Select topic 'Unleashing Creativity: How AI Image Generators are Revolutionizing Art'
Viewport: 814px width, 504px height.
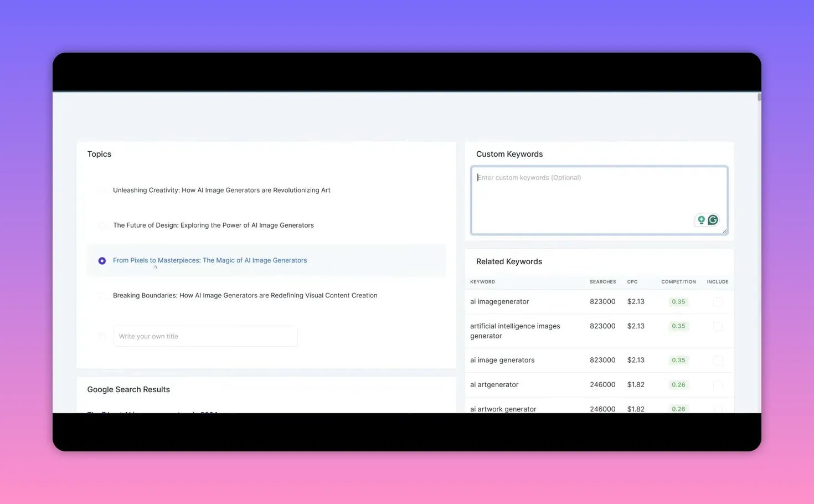(102, 190)
